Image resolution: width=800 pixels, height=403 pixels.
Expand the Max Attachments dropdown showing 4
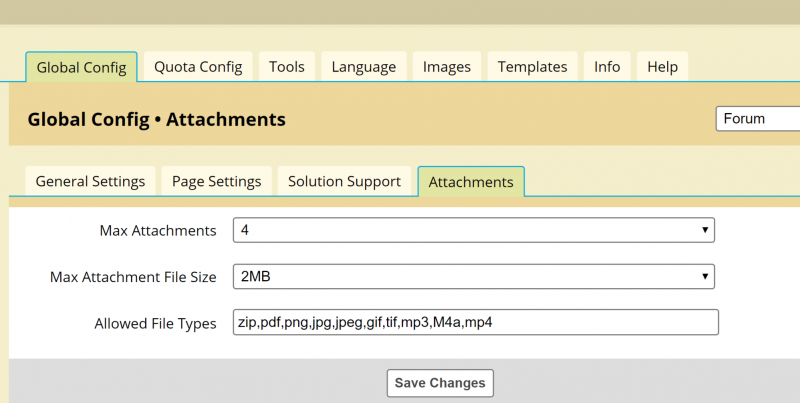coord(474,230)
